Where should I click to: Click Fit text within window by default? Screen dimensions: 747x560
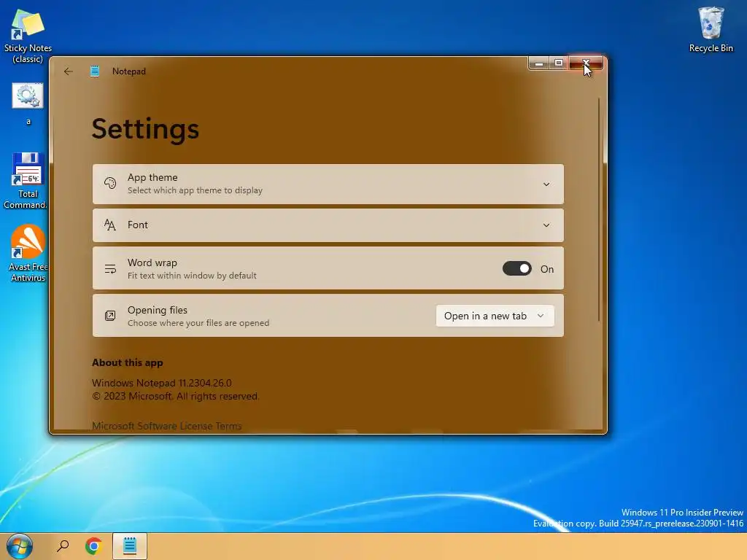click(192, 276)
